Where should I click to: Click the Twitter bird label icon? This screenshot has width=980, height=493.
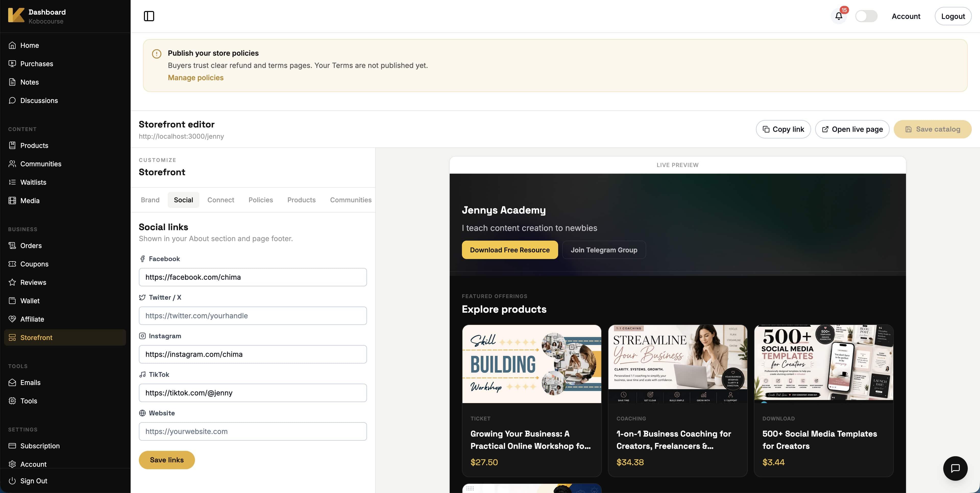[x=142, y=297]
